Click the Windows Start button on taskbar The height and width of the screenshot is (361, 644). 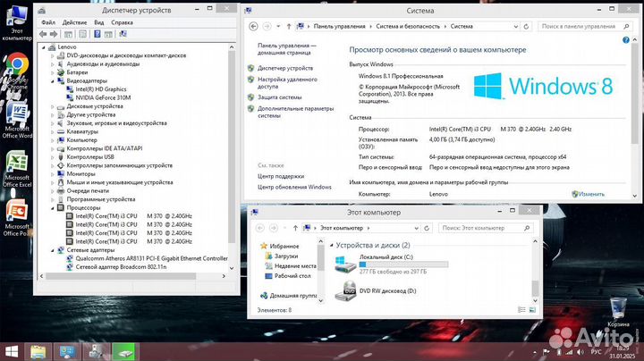pos(12,352)
